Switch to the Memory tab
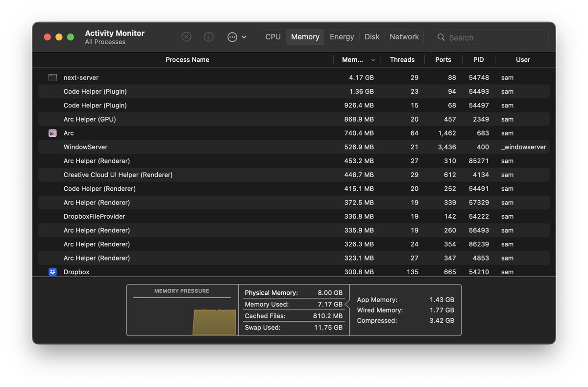This screenshot has width=588, height=387. click(x=305, y=37)
